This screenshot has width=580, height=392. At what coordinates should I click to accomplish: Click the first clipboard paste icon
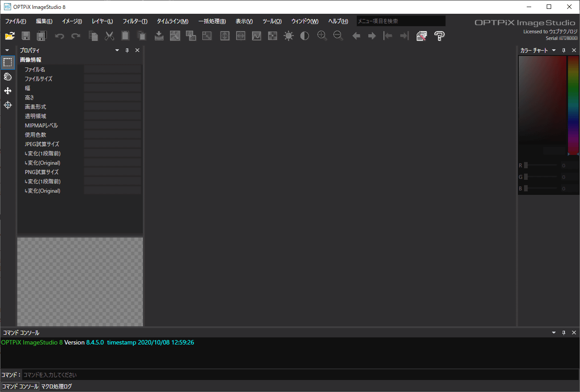tap(125, 36)
